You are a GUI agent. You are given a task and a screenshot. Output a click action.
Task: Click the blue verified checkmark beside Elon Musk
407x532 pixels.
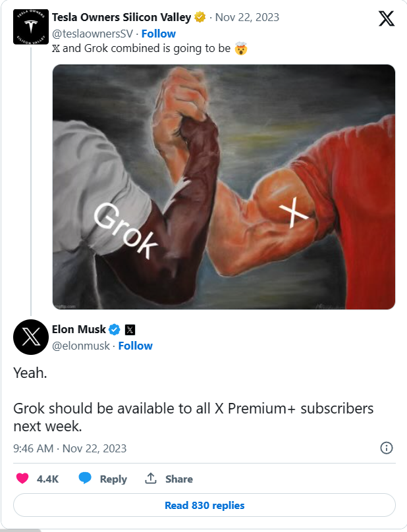115,329
